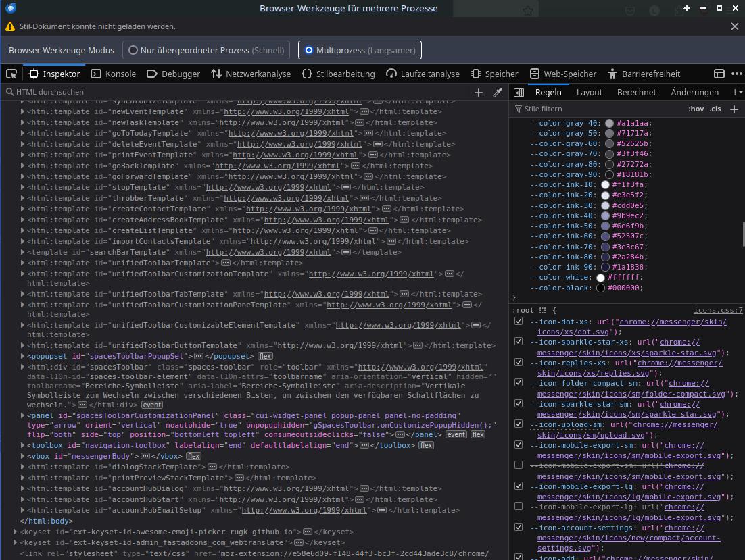Switch to the Konsole tab
Image resolution: width=745 pixels, height=560 pixels.
click(113, 74)
